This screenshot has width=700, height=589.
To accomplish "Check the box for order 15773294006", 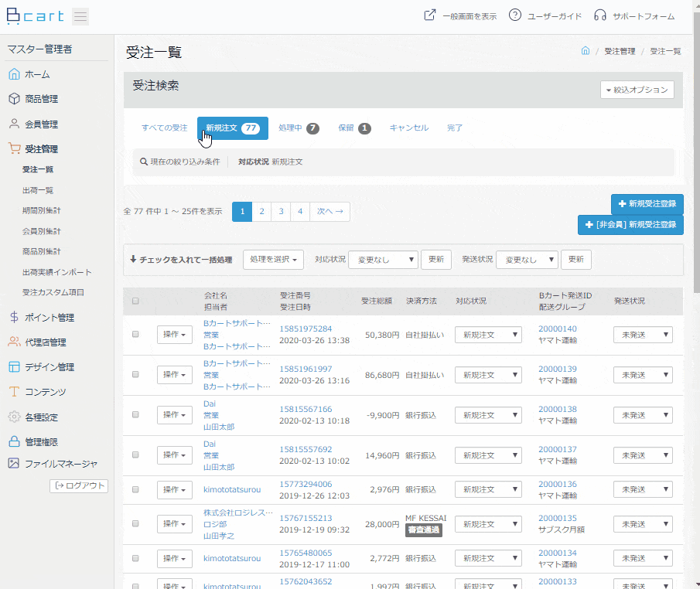I will pyautogui.click(x=135, y=489).
